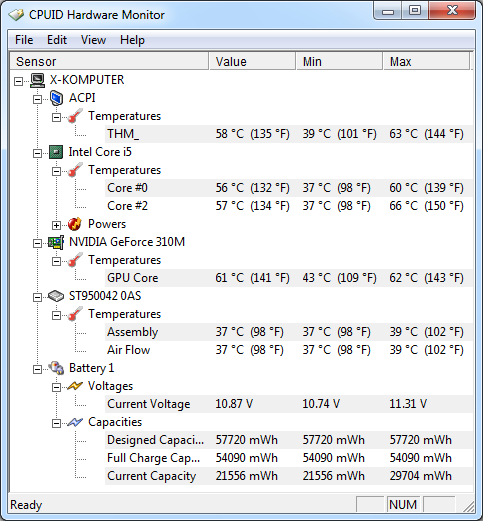Click the Max column header

(x=426, y=61)
